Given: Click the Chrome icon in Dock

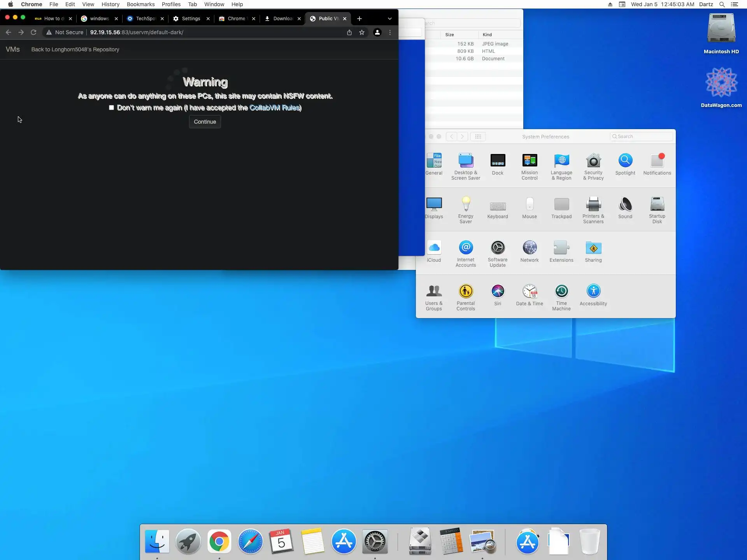Looking at the screenshot, I should click(219, 541).
